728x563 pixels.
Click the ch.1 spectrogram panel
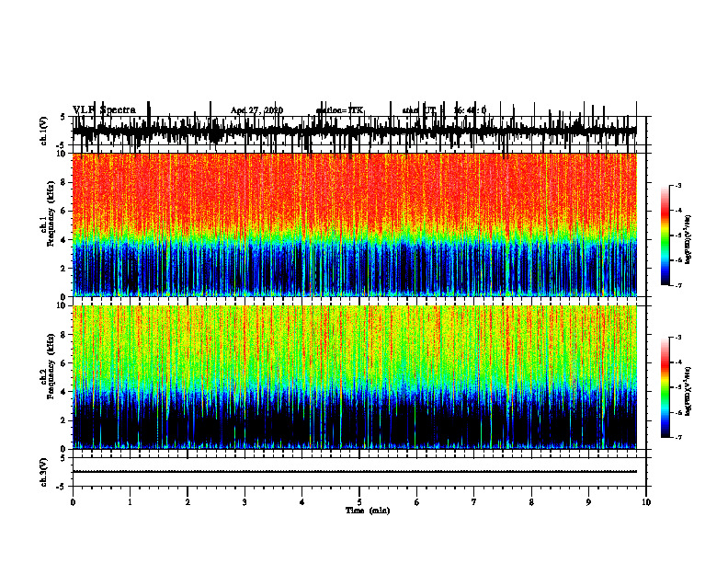tap(355, 224)
